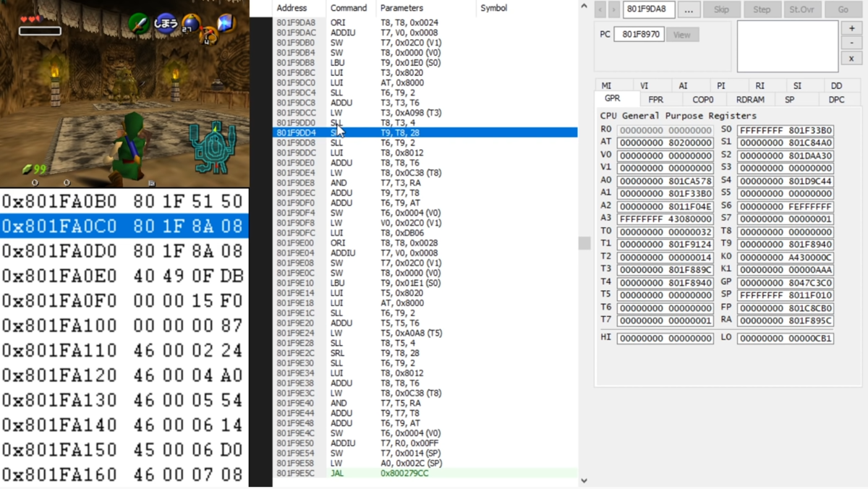Open the SP register tab

[790, 100]
